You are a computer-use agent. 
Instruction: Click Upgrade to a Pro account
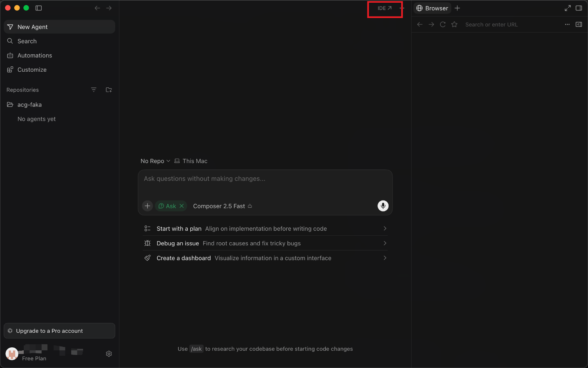[x=59, y=331]
